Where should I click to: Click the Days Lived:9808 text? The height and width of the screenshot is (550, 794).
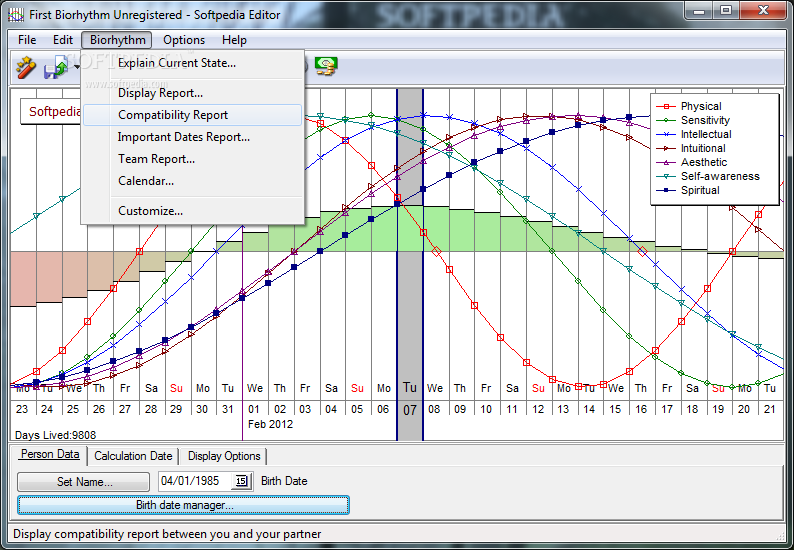[55, 435]
